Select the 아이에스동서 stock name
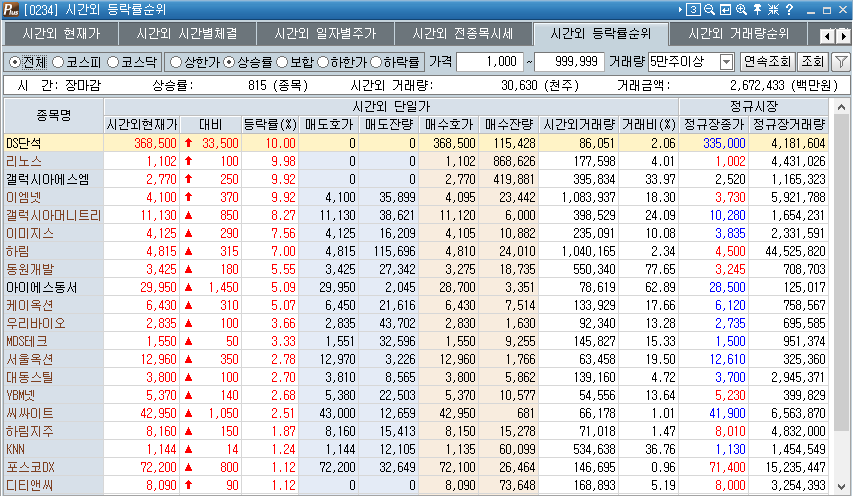 [41, 287]
